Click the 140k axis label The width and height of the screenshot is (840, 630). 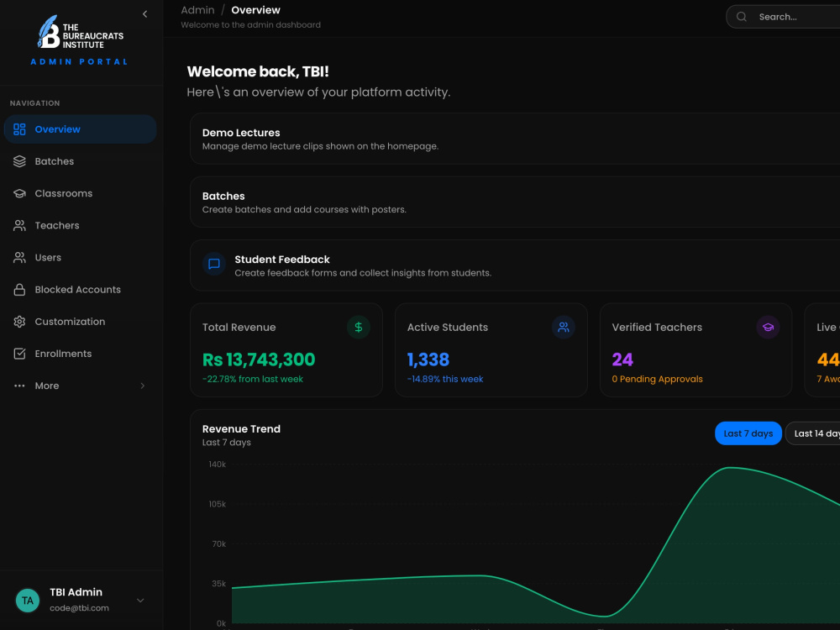pyautogui.click(x=218, y=465)
